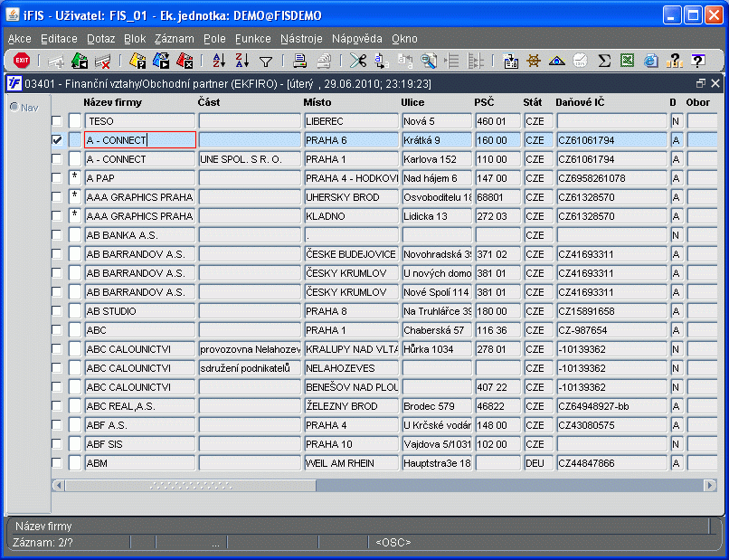Click the Hauptstra3e 18 Ulice field
Image resolution: width=729 pixels, height=560 pixels.
tap(437, 463)
